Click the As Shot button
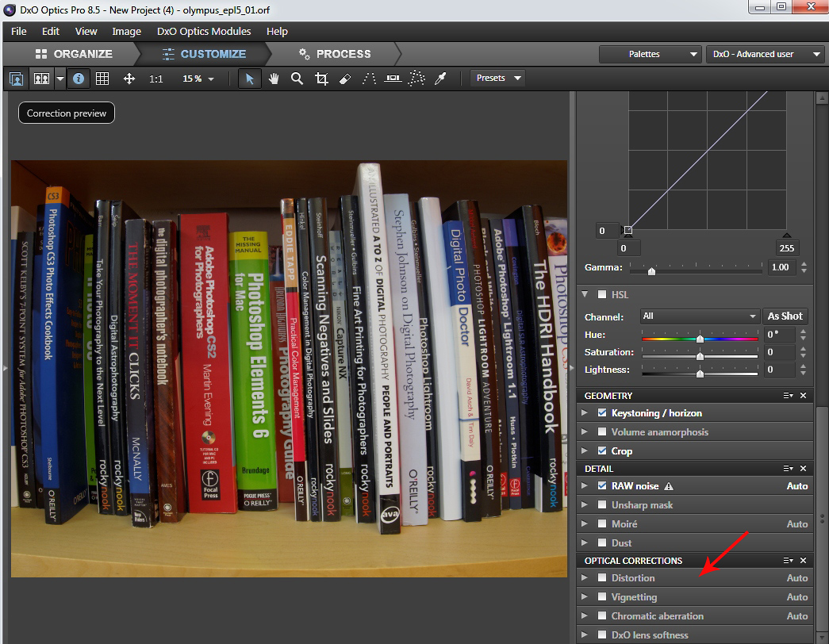This screenshot has width=829, height=644. (785, 316)
